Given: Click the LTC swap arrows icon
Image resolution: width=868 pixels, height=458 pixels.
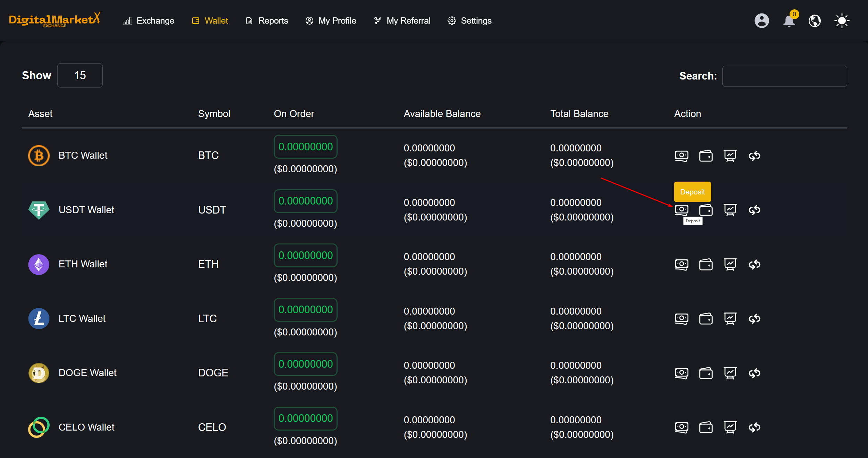Looking at the screenshot, I should pos(754,318).
